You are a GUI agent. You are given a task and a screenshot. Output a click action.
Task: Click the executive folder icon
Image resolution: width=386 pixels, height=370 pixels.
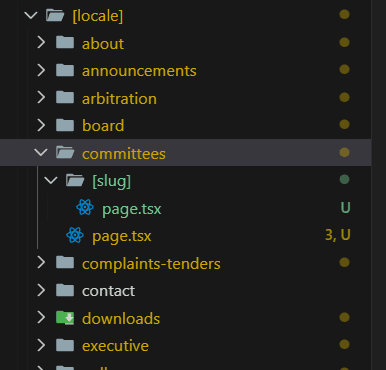tap(65, 345)
